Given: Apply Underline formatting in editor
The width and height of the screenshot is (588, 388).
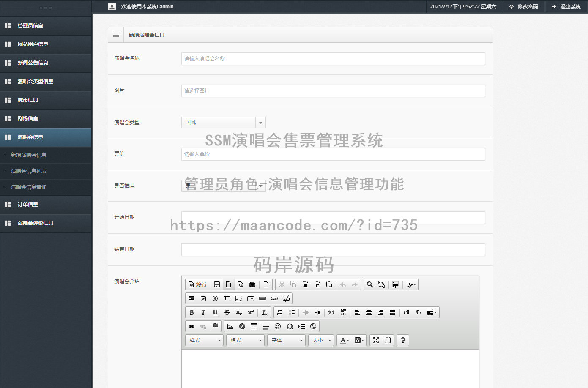Looking at the screenshot, I should [x=215, y=312].
